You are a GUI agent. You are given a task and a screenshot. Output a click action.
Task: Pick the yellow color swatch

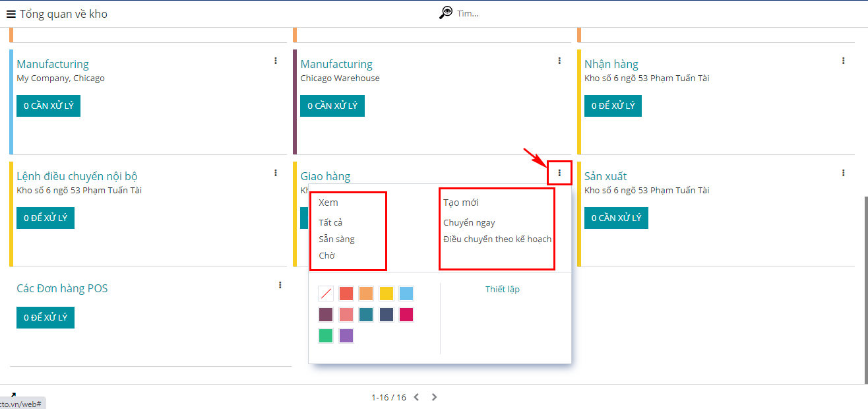[x=386, y=294]
